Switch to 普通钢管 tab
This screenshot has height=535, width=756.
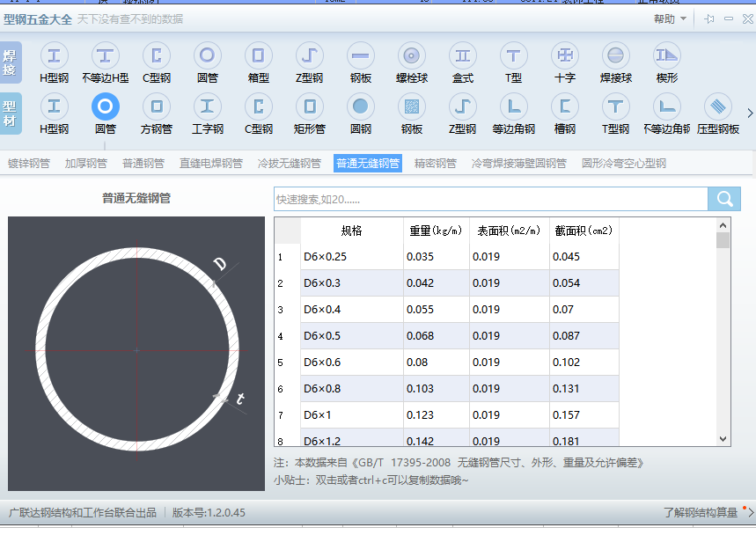pyautogui.click(x=143, y=164)
